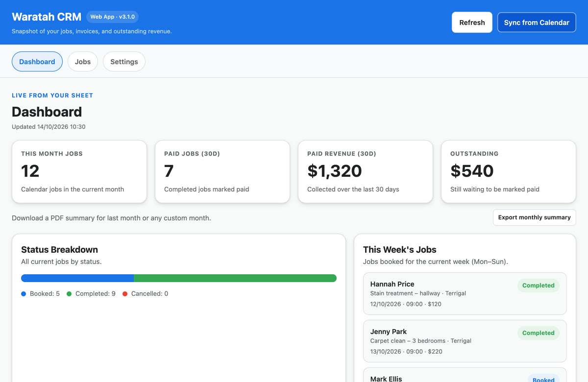Select '12/10/2026 · 09:00 · $120' details
Image resolution: width=588 pixels, height=382 pixels.
406,304
